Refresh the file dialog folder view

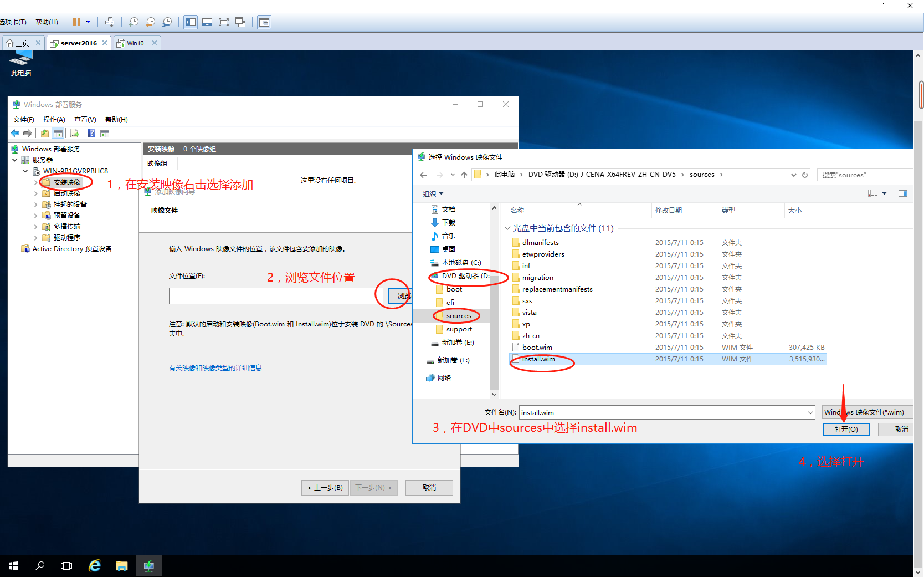pyautogui.click(x=805, y=175)
